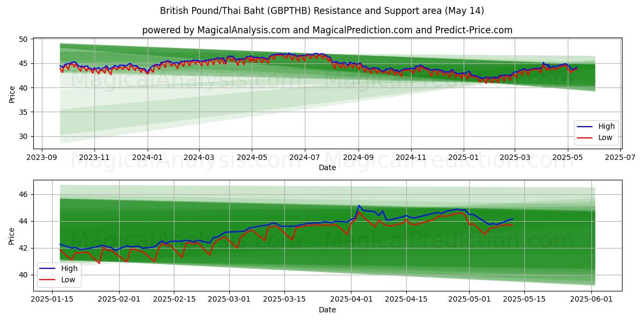Click the '2025-03-15' tick on bottom chart

284,300
